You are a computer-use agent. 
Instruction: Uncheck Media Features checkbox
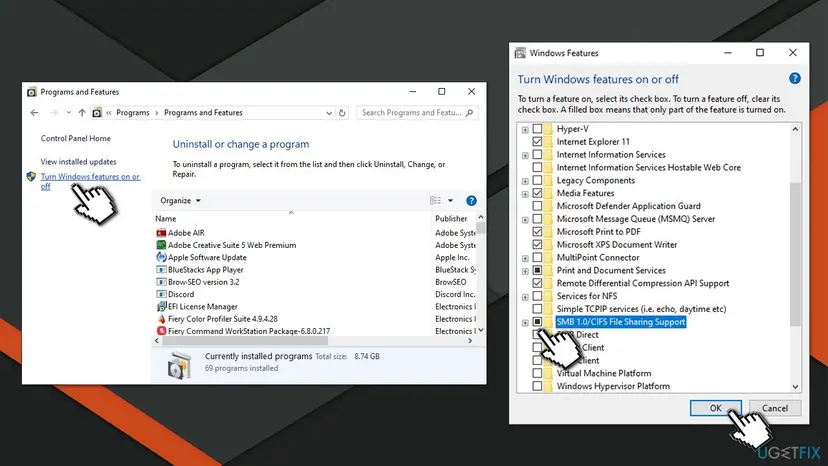(x=537, y=193)
